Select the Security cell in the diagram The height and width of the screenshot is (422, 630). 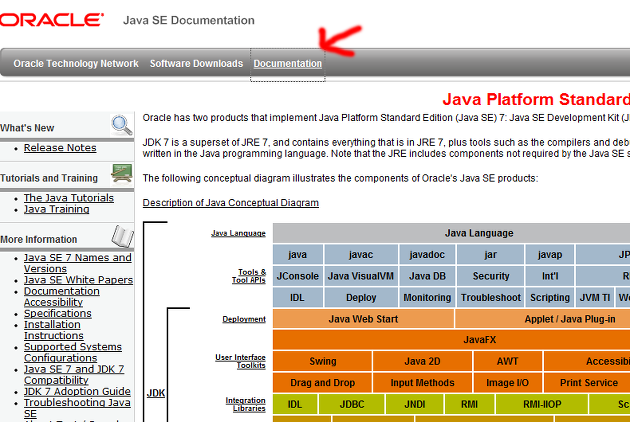click(x=491, y=276)
